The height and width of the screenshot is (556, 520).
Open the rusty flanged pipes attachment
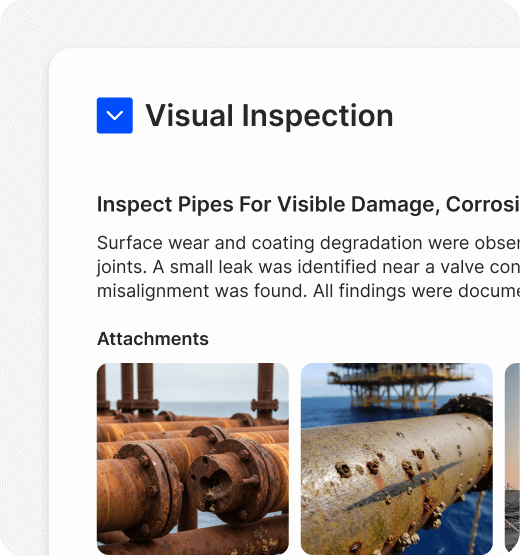(x=193, y=459)
